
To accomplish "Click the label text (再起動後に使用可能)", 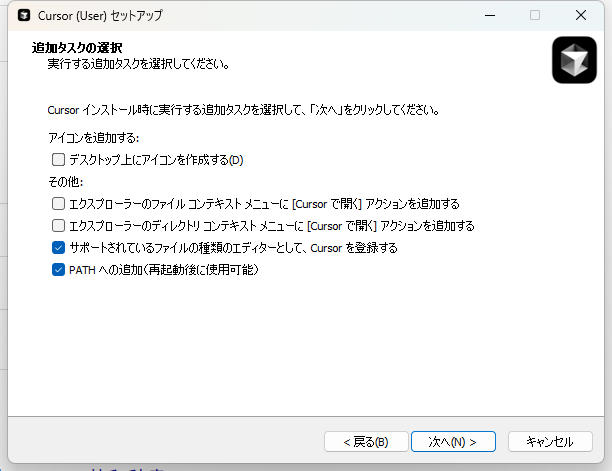I will [x=205, y=269].
